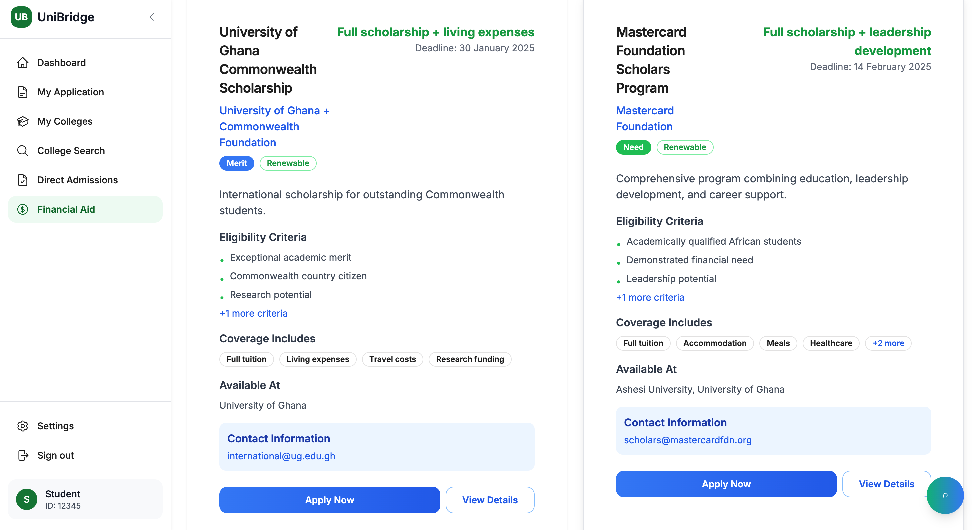Apply Now for University of Ghana scholarship
This screenshot has height=530, width=980.
tap(329, 500)
